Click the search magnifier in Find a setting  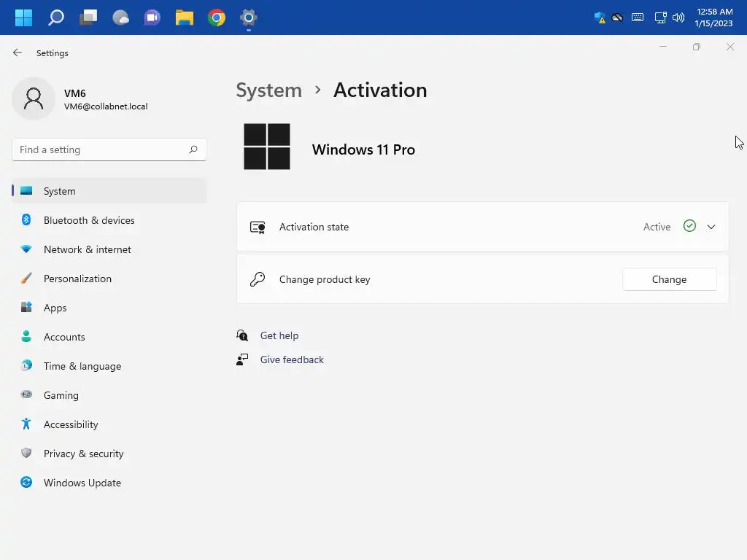tap(193, 149)
